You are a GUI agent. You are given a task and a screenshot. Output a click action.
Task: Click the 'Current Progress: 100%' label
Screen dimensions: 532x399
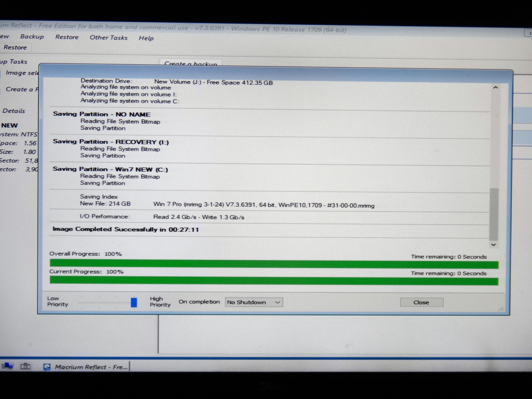(86, 272)
